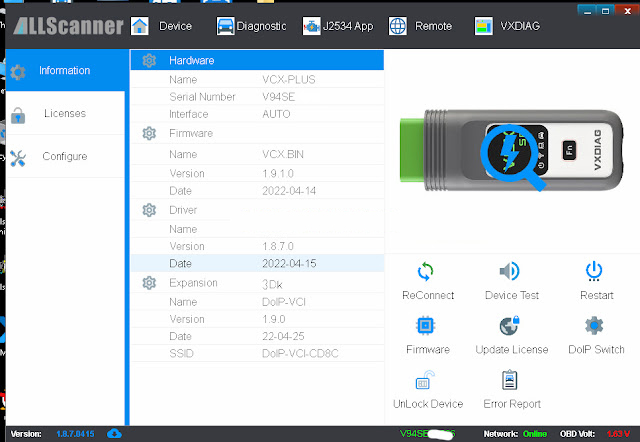The image size is (640, 442).
Task: Select expansion date 22-04-25
Action: tap(283, 336)
